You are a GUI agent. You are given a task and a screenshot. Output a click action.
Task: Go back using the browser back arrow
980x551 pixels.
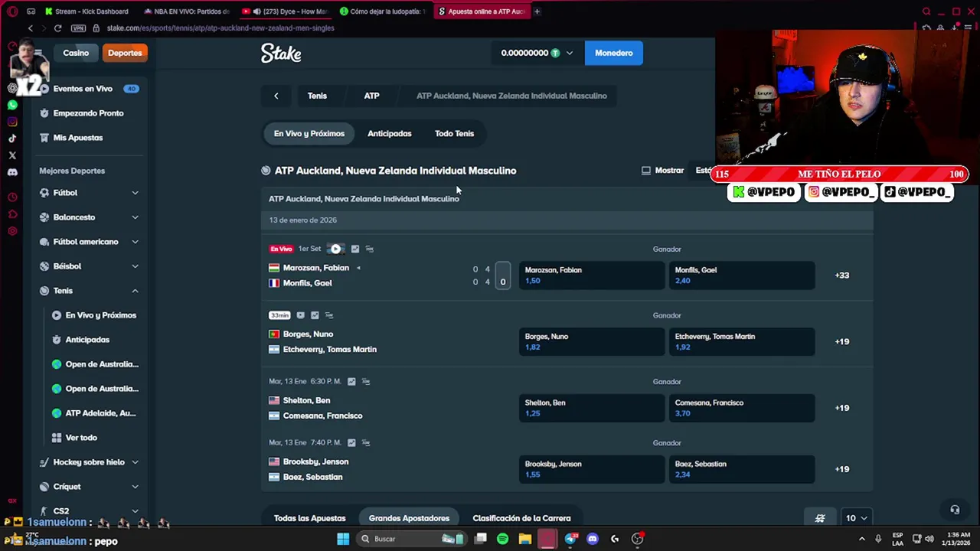tap(31, 28)
